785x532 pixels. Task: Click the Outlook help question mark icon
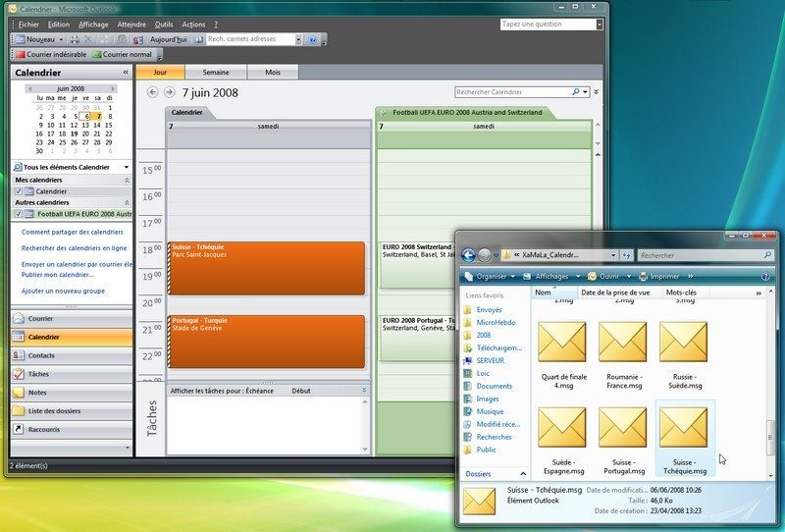point(313,39)
